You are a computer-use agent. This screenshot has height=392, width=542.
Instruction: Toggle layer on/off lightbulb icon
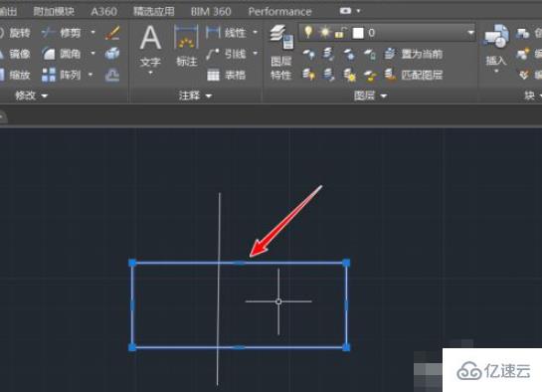coord(308,33)
